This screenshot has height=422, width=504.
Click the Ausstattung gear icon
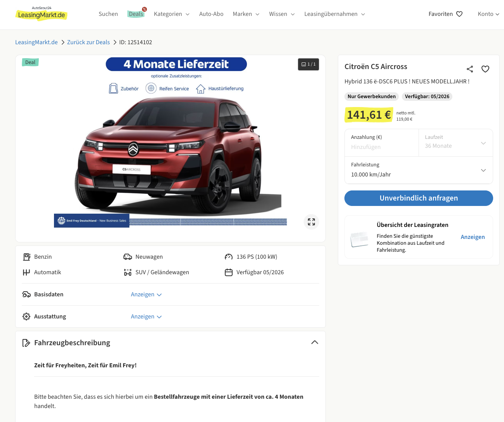pos(26,316)
